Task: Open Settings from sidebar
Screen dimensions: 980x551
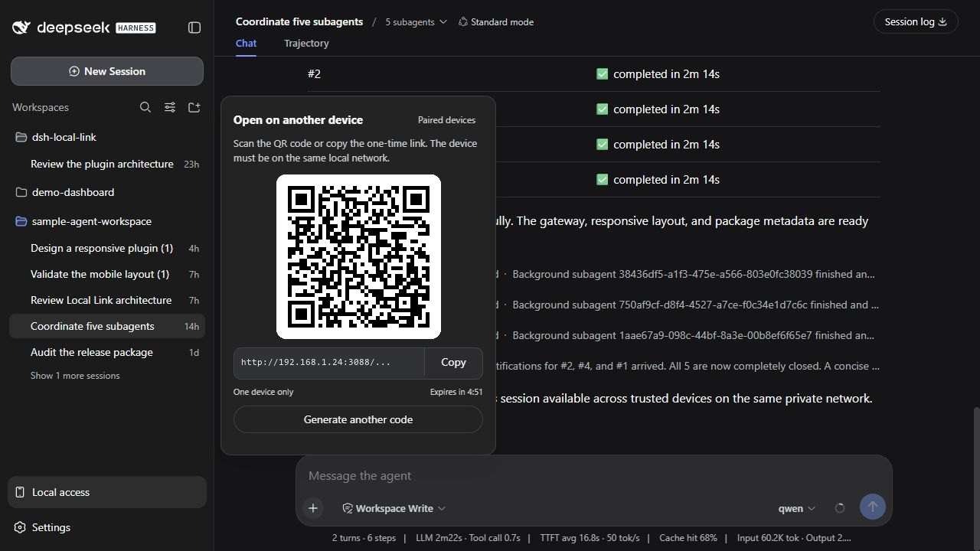Action: click(x=107, y=527)
